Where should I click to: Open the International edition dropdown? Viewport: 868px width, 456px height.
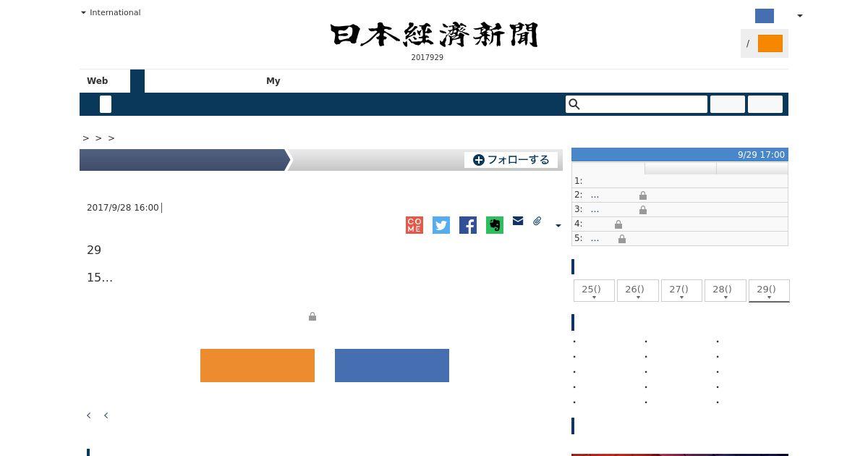[111, 12]
